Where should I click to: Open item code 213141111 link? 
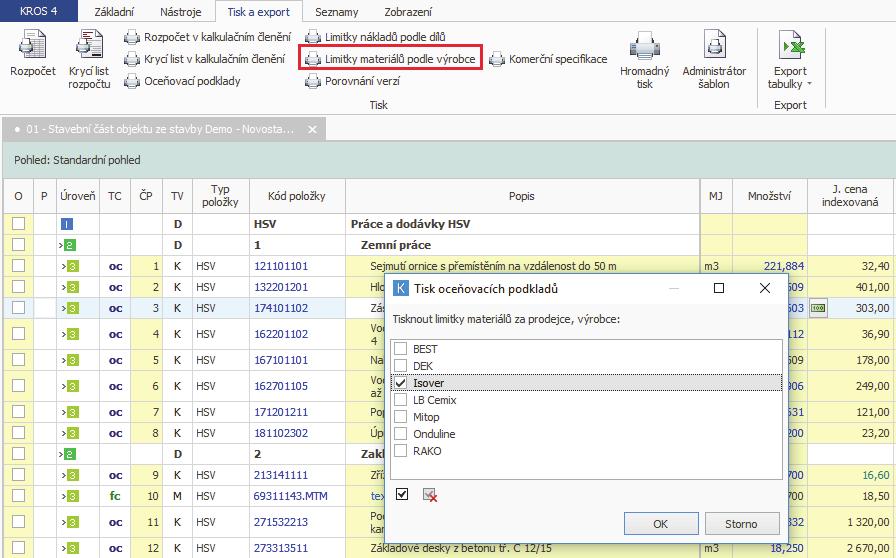281,475
